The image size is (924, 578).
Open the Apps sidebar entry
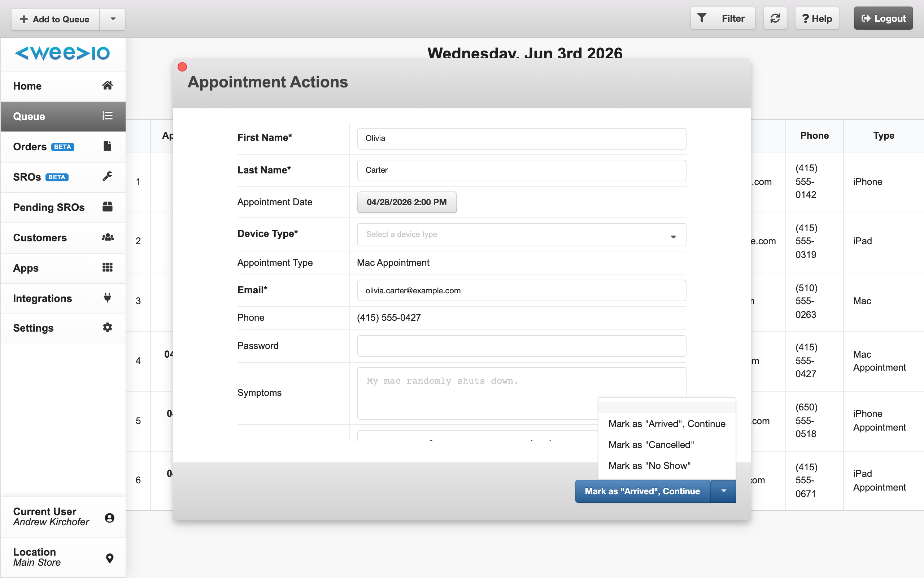63,268
